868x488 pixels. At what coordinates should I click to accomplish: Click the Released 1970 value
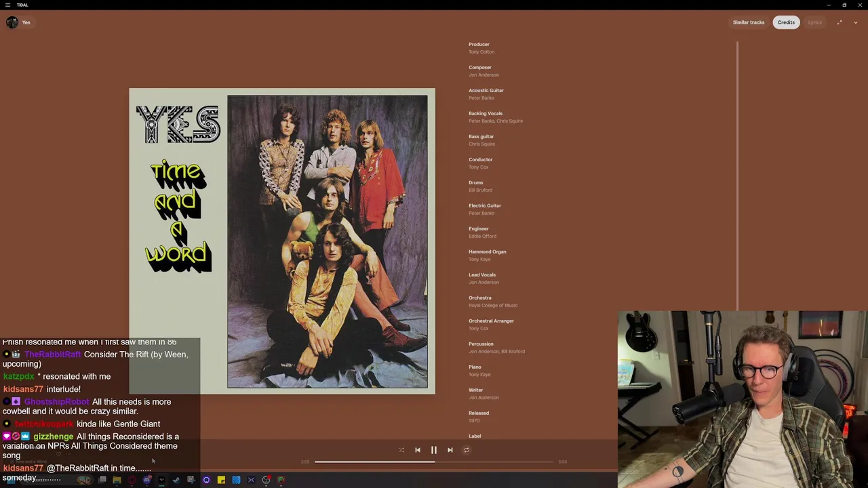click(x=474, y=421)
